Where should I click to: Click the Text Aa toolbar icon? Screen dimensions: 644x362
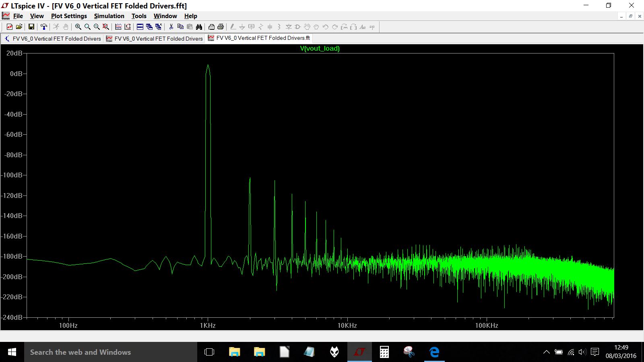[x=363, y=27]
